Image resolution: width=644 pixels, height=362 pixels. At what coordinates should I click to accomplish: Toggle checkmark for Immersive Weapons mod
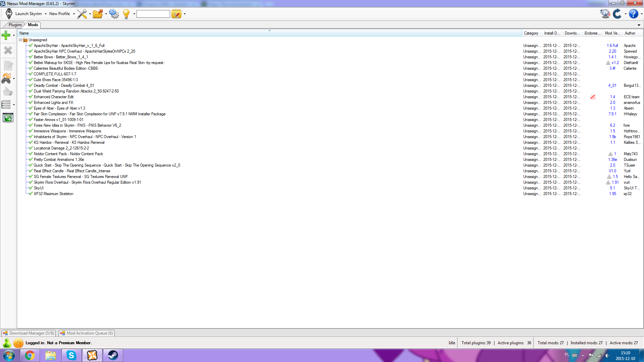[x=31, y=131]
